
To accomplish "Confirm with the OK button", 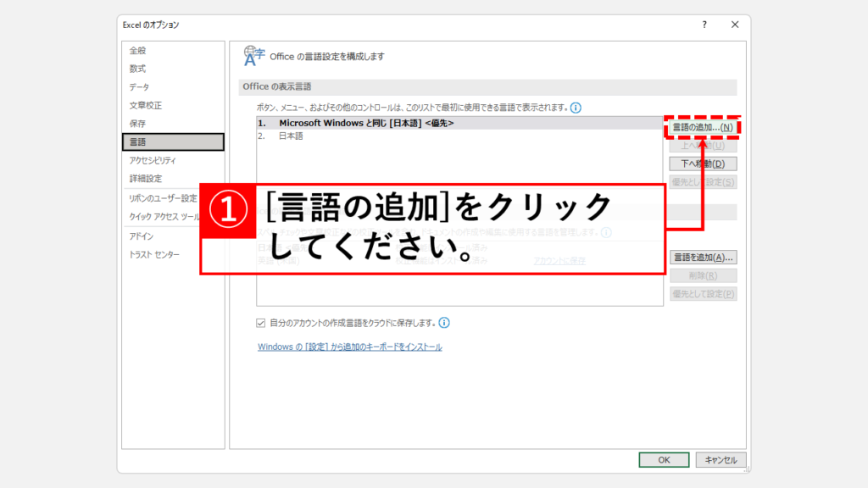I will click(664, 460).
